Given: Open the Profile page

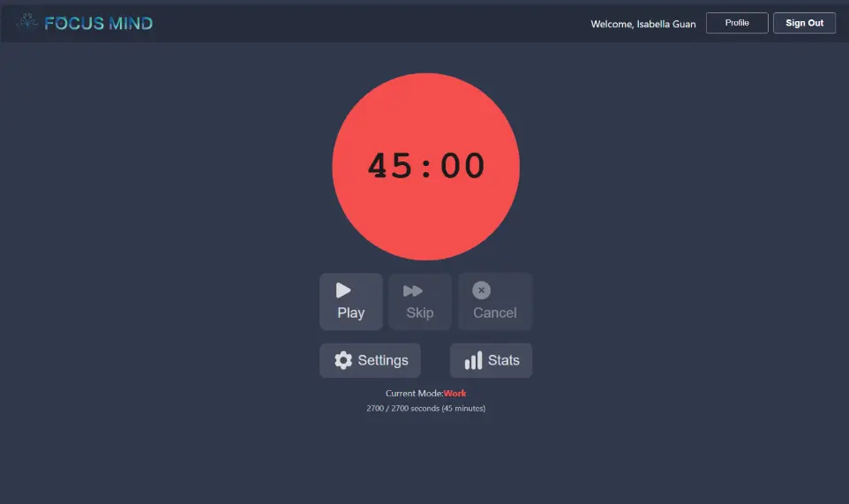Looking at the screenshot, I should (x=737, y=23).
